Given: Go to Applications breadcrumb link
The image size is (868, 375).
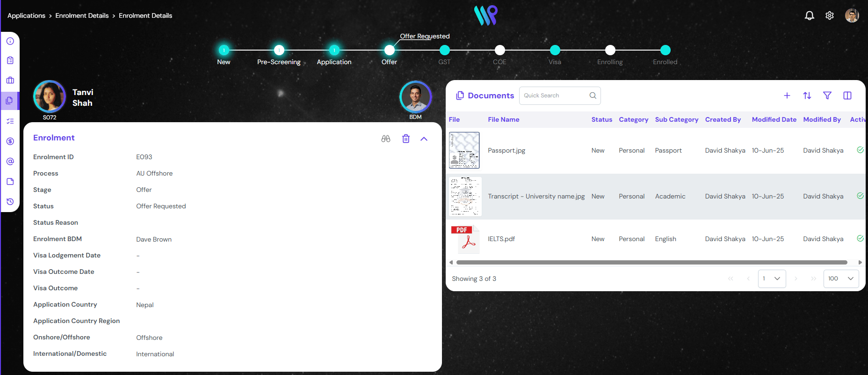Looking at the screenshot, I should 26,15.
